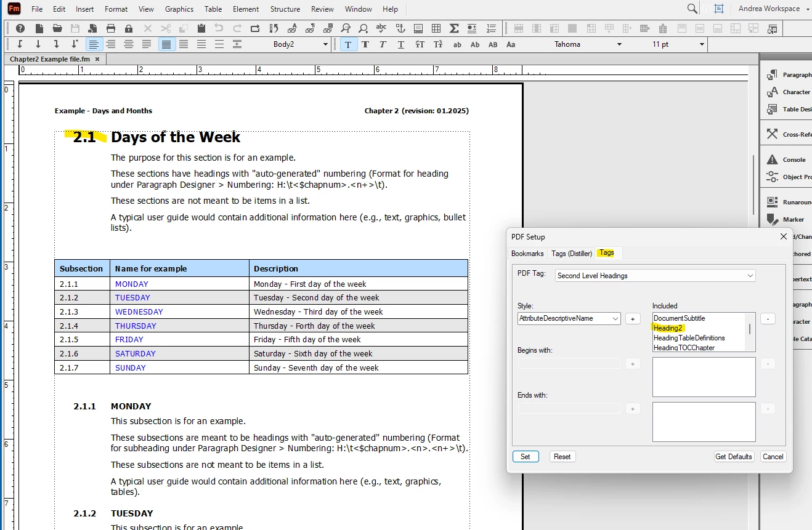This screenshot has height=530, width=812.
Task: Toggle italic text style button
Action: click(383, 44)
